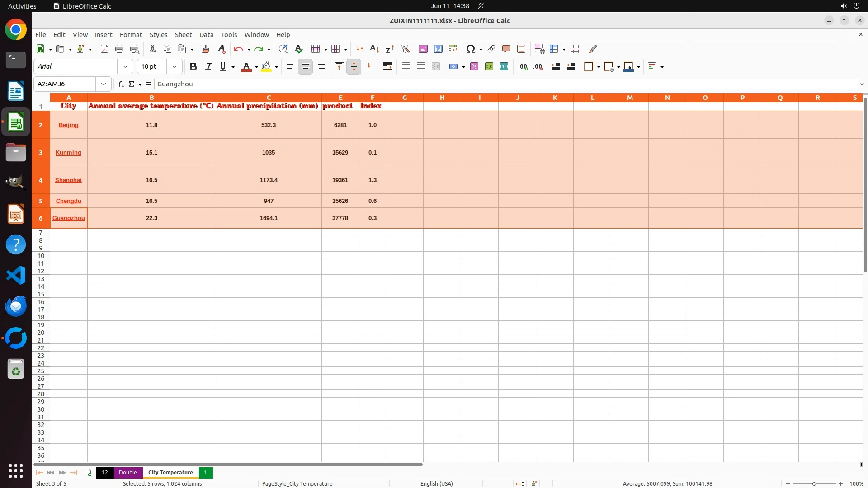Image resolution: width=868 pixels, height=488 pixels.
Task: Open the Data menu
Action: 206,35
